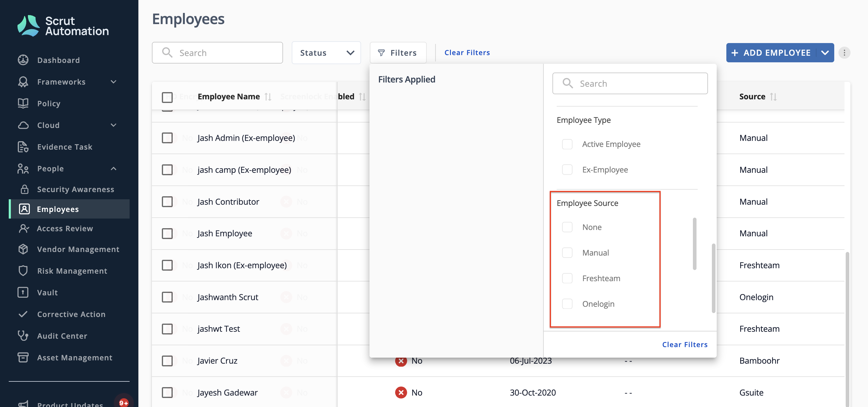Expand the Frameworks menu chevron

click(114, 82)
